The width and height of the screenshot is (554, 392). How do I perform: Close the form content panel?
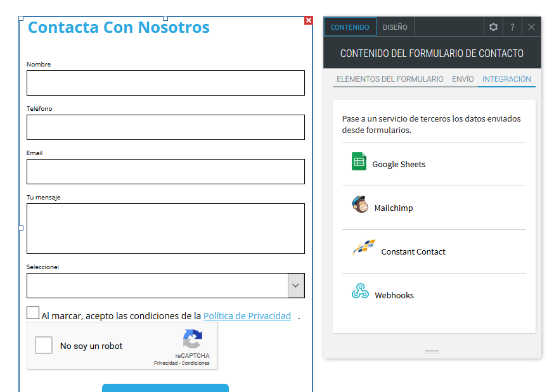531,27
